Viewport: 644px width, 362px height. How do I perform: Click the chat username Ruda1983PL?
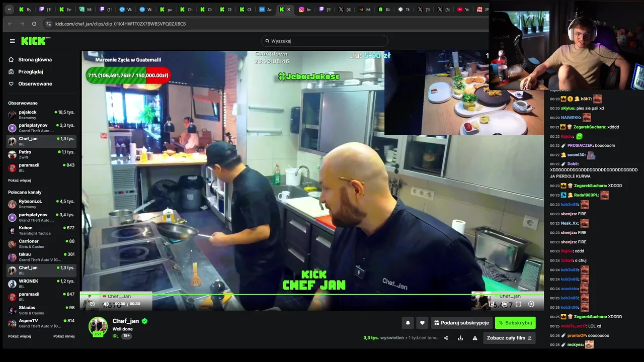click(x=586, y=195)
